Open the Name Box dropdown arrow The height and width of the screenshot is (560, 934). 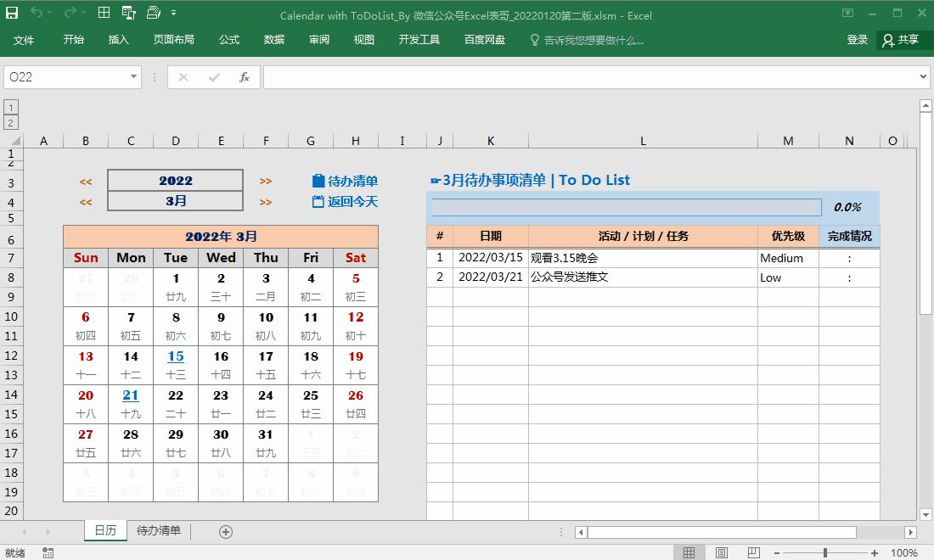tap(132, 76)
